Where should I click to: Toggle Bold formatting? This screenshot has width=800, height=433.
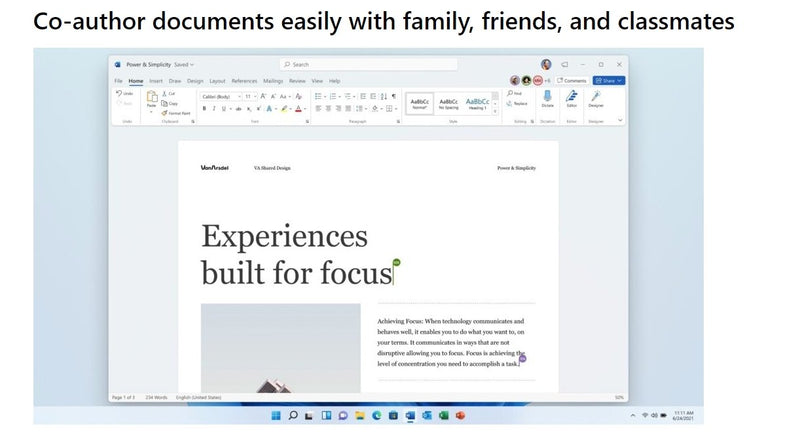[x=204, y=108]
